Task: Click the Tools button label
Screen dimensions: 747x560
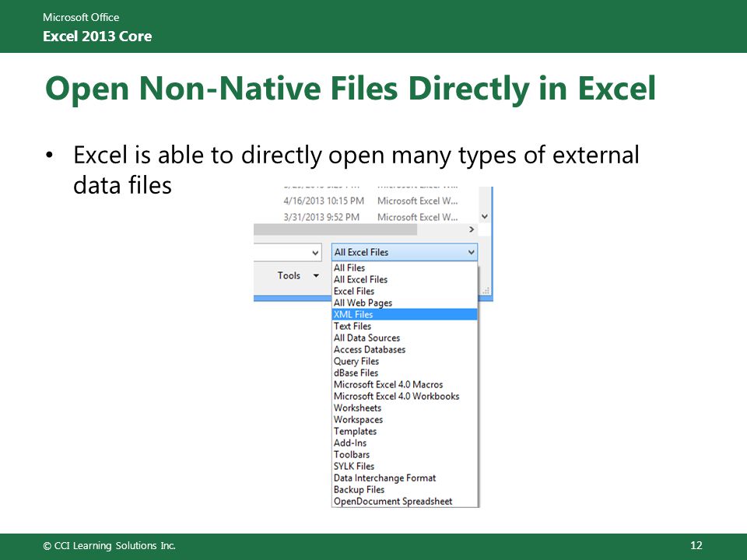Action: (x=289, y=275)
